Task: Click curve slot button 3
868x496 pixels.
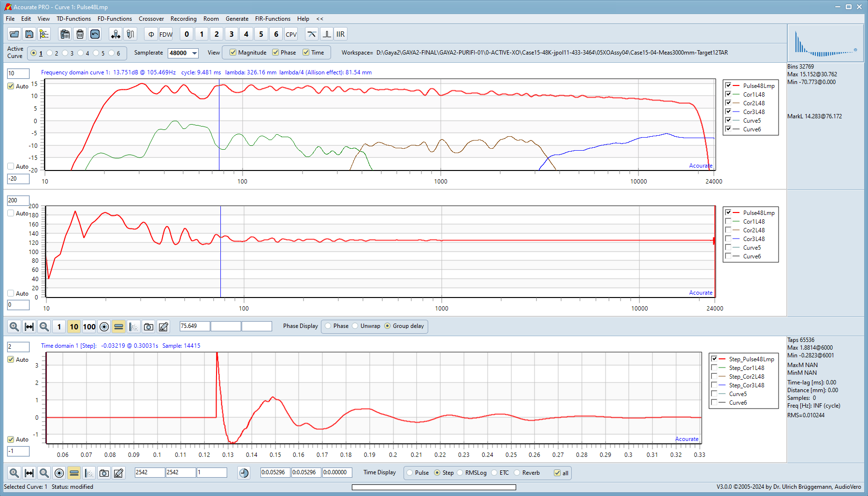Action: coord(231,34)
